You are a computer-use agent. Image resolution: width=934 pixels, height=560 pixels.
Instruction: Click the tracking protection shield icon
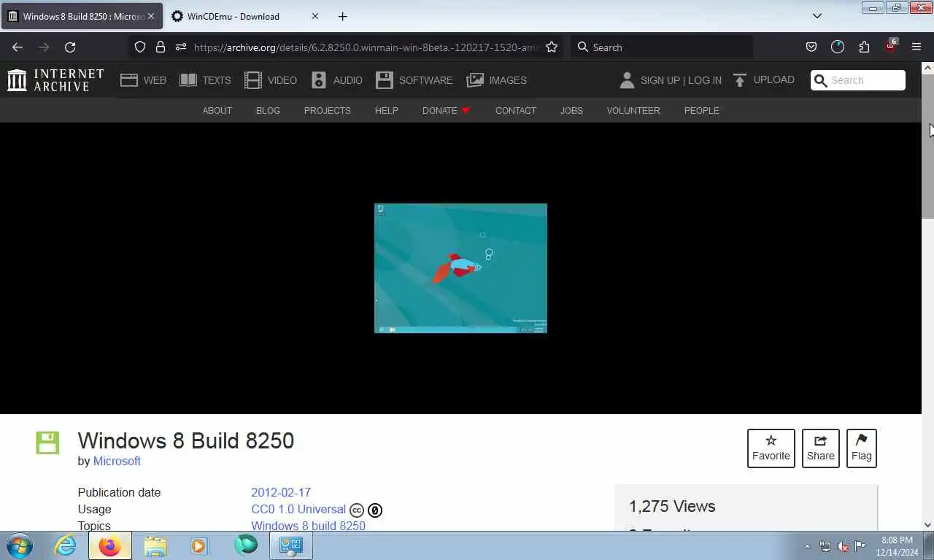point(140,47)
